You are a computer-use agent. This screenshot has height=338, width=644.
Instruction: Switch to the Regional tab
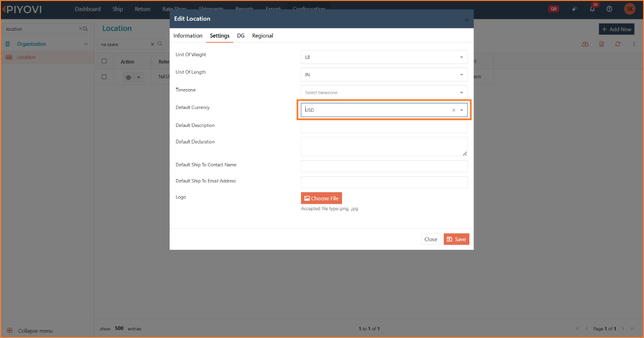262,36
